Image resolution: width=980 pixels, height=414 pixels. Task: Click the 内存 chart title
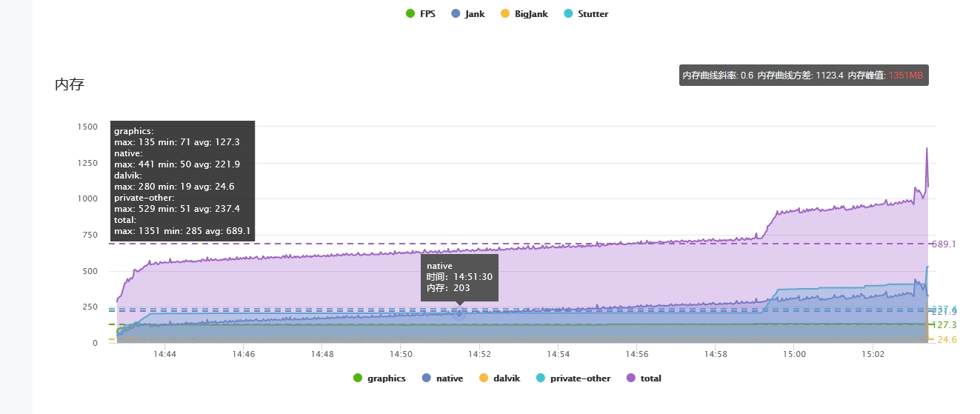(x=70, y=84)
